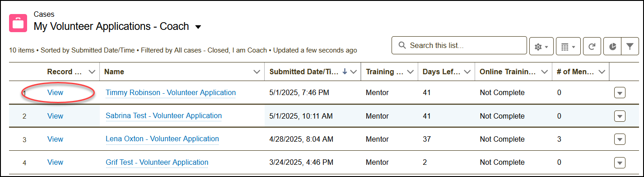This screenshot has height=177, width=644.
Task: Sort by the Submitted Date/Time column header
Action: coord(303,72)
